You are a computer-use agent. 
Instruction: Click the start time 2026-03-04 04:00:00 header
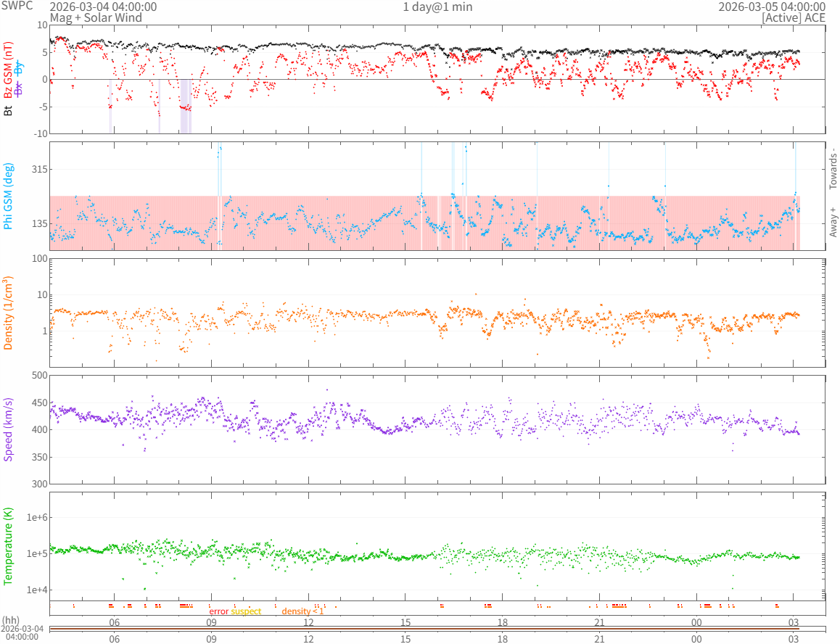102,7
